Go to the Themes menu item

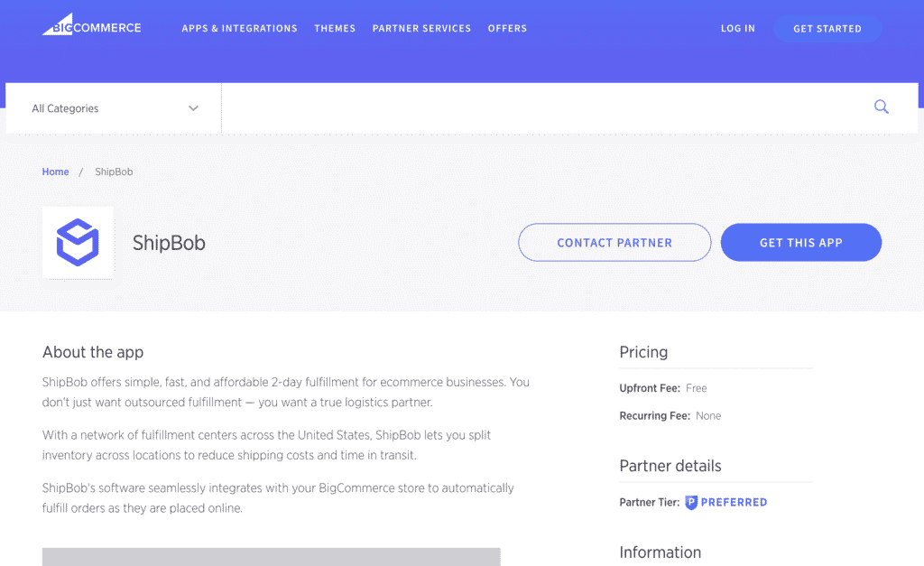[335, 29]
